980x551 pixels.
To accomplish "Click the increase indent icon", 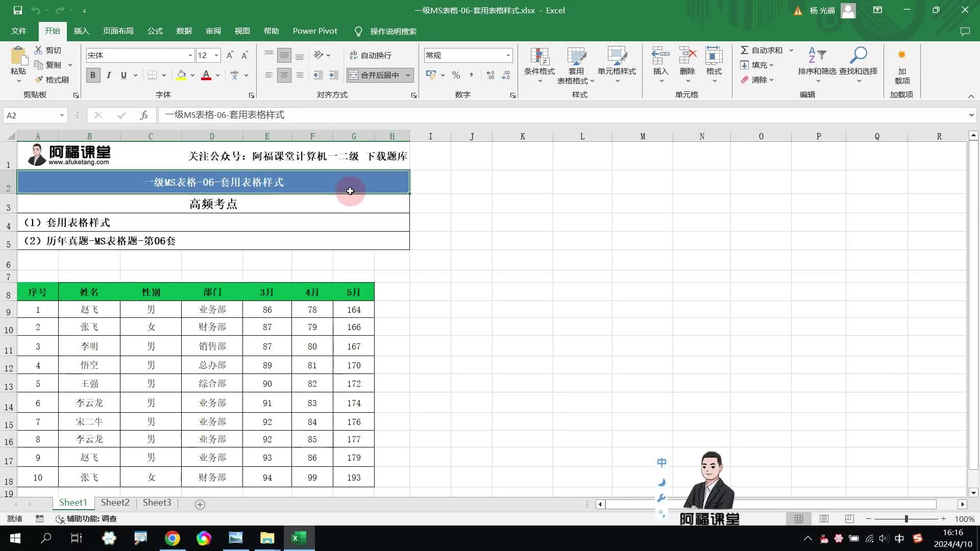I will pyautogui.click(x=334, y=75).
